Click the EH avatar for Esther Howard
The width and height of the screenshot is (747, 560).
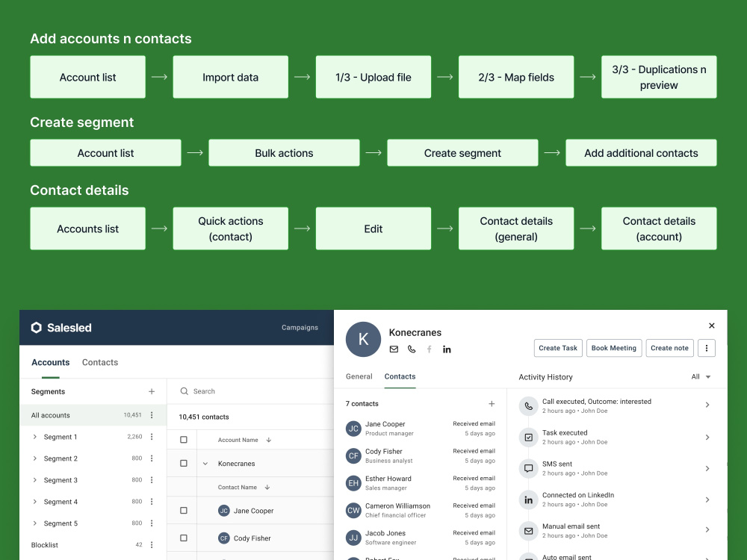tap(353, 483)
